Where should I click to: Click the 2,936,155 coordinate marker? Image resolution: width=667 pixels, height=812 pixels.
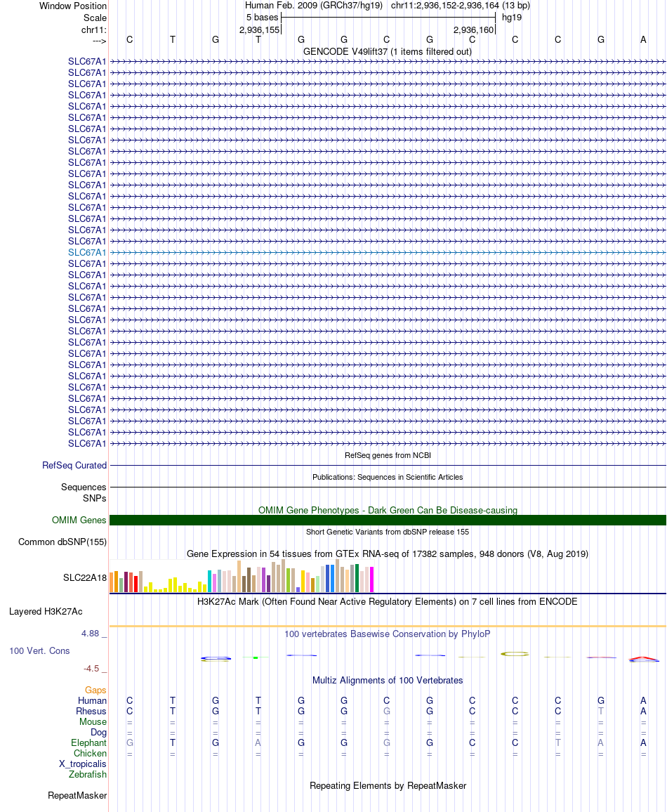click(x=259, y=30)
